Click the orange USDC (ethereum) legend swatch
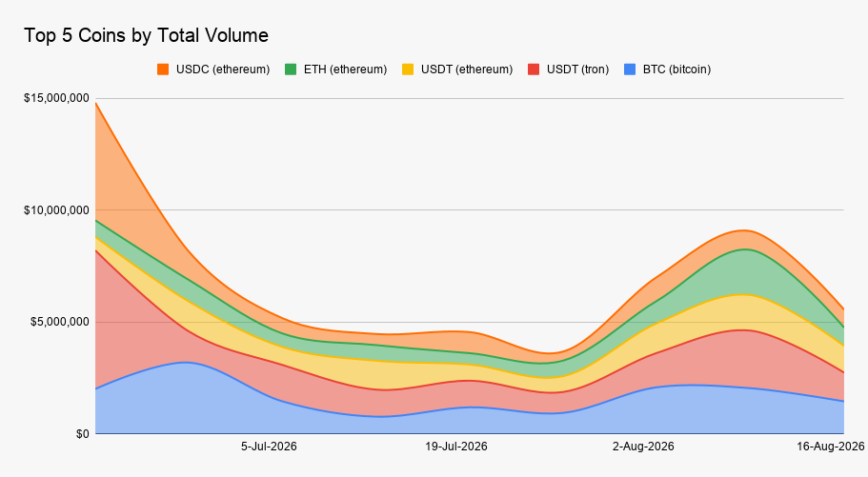Viewport: 868px width, 477px height. pyautogui.click(x=163, y=70)
